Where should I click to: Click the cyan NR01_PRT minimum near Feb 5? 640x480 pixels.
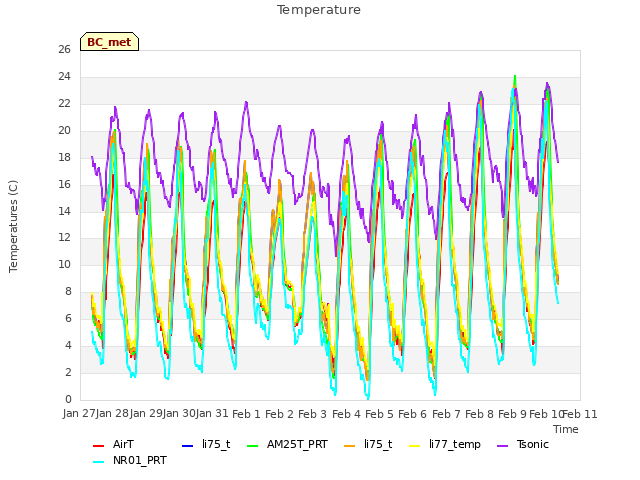368,398
